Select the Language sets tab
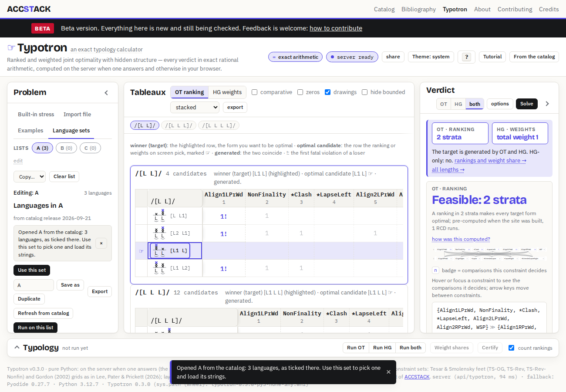566x392 pixels. (x=71, y=130)
